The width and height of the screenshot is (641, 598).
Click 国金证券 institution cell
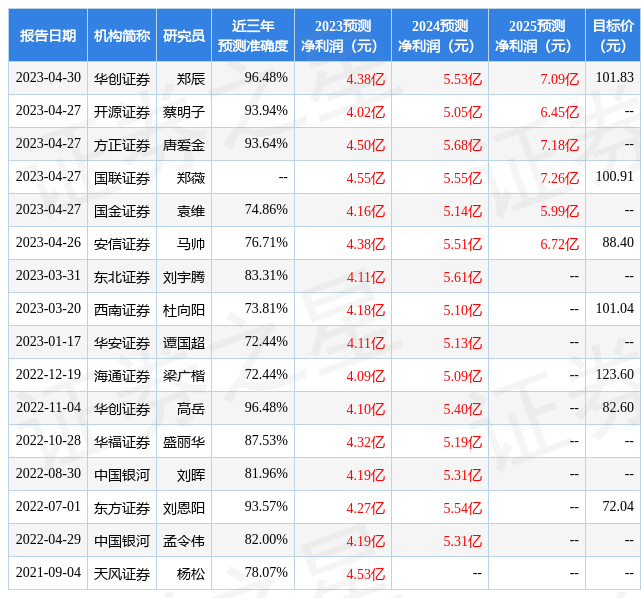point(122,211)
